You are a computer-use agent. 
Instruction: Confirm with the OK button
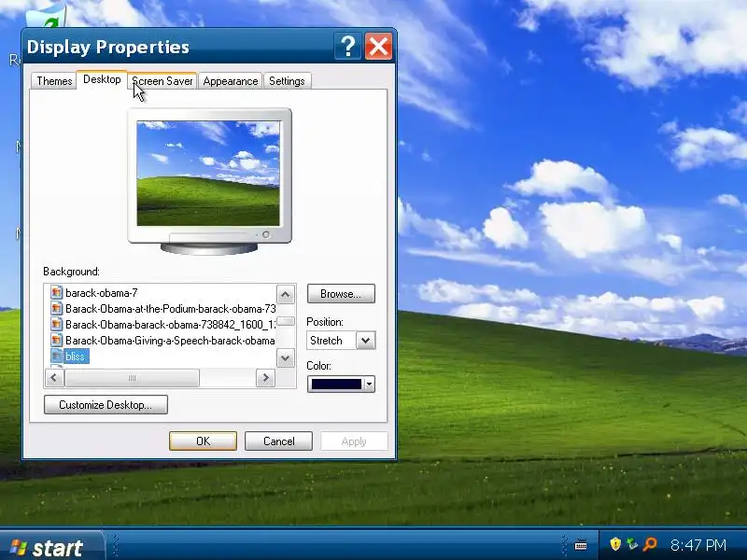[203, 441]
